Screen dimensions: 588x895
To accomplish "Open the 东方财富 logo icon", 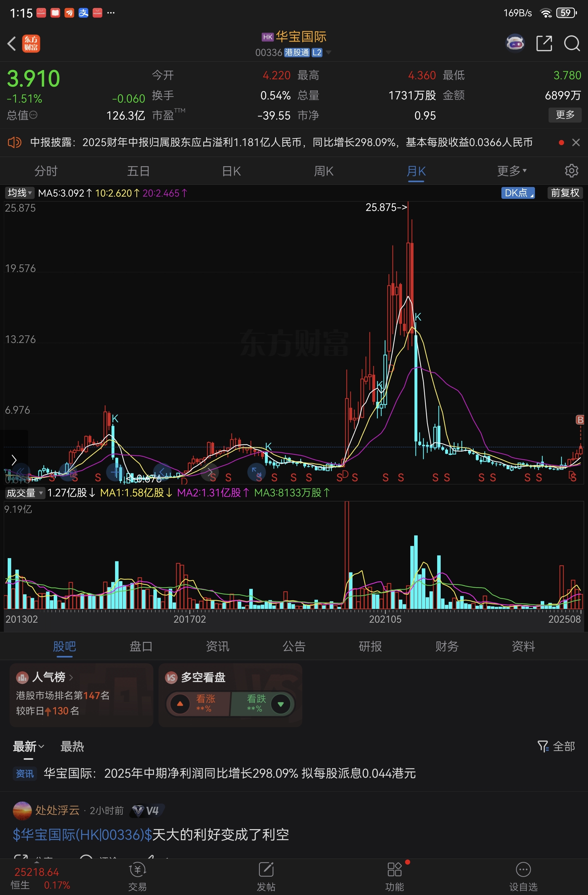I will coord(31,43).
